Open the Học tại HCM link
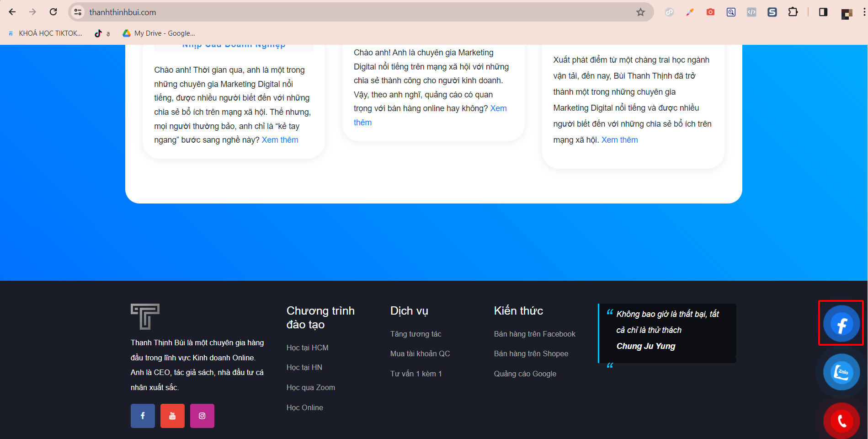This screenshot has width=868, height=439. pyautogui.click(x=308, y=348)
